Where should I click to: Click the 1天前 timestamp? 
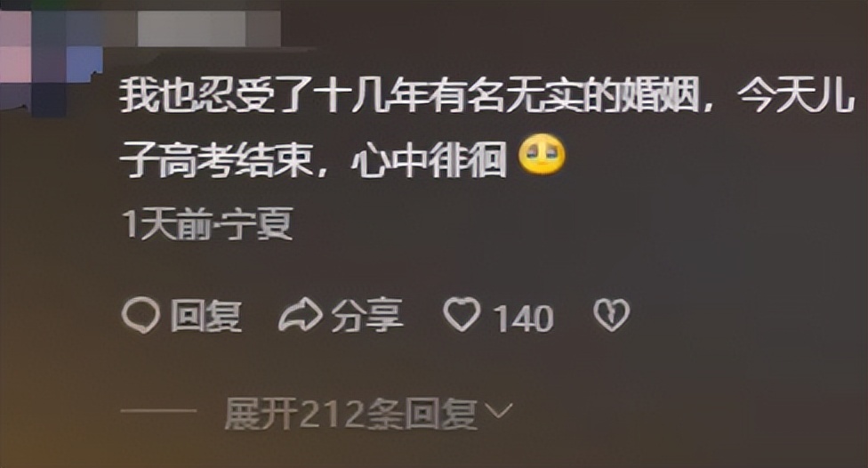point(166,225)
